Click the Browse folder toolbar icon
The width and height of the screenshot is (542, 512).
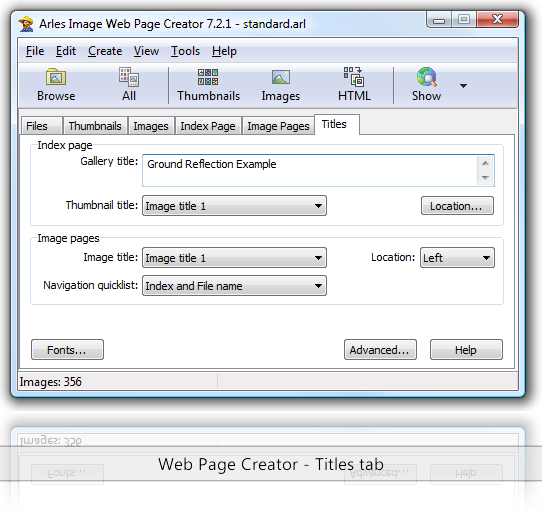click(56, 77)
